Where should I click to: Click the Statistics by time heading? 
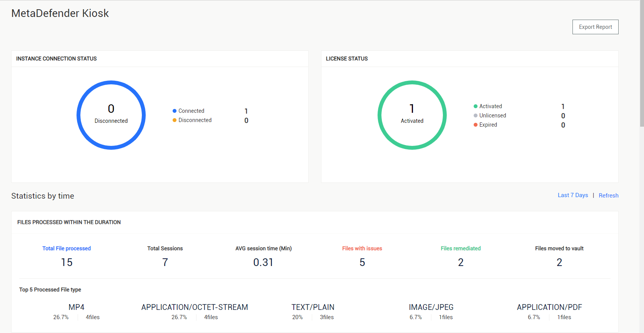(x=43, y=196)
